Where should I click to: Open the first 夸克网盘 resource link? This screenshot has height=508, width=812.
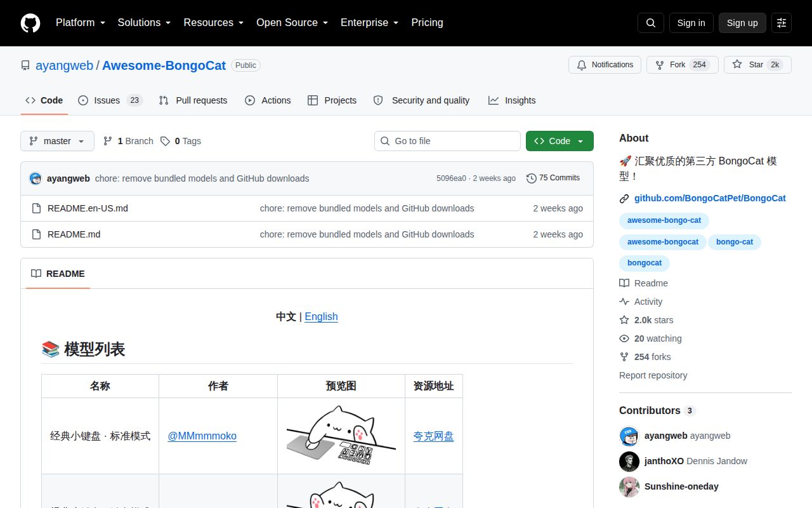tap(433, 436)
